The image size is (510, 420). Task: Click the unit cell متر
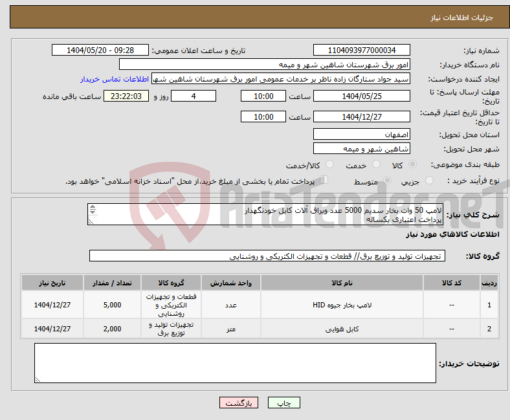coord(231,329)
